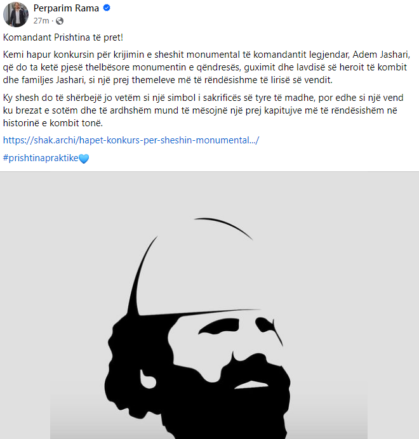Click the paragraph starting 'Ky shesh do të'
The height and width of the screenshot is (439, 419).
coord(203,110)
